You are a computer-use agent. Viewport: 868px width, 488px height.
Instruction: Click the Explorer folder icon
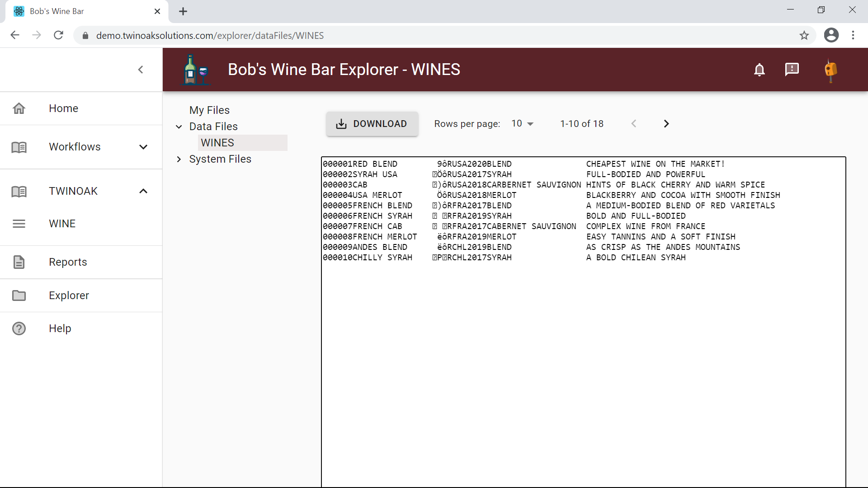[19, 296]
